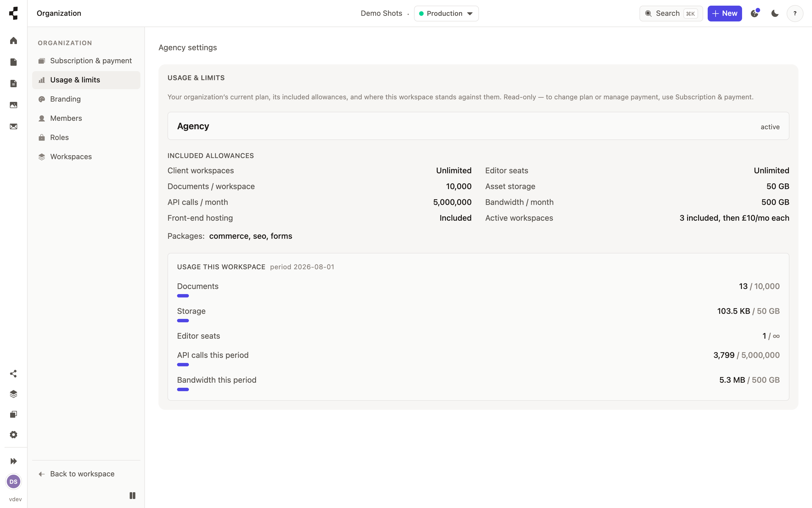Click the Branding palette icon
Image resolution: width=812 pixels, height=508 pixels.
42,99
